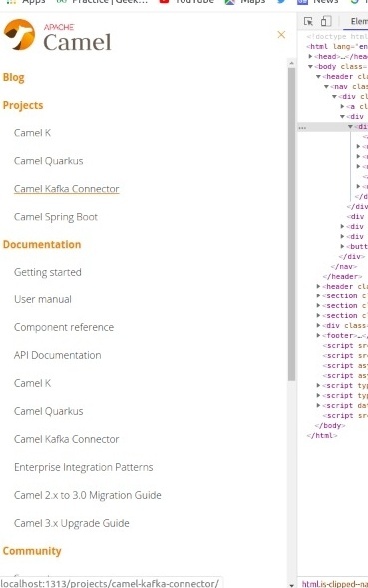Select the closing </html> tag line
The image size is (368, 588).
322,435
